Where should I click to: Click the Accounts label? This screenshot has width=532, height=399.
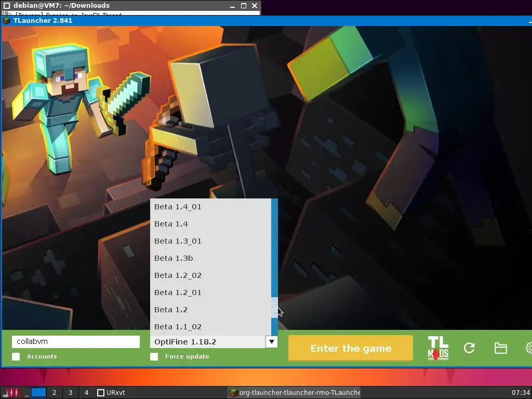(x=42, y=356)
